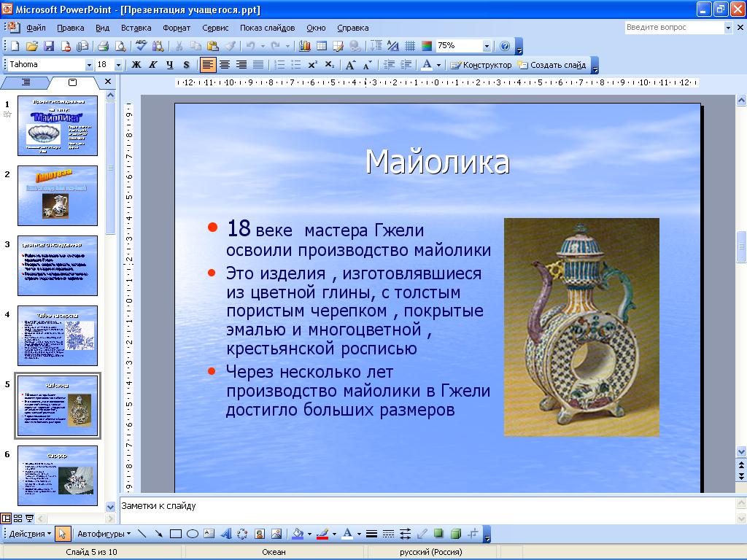The width and height of the screenshot is (747, 560).
Task: Toggle left text alignment
Action: tap(207, 65)
